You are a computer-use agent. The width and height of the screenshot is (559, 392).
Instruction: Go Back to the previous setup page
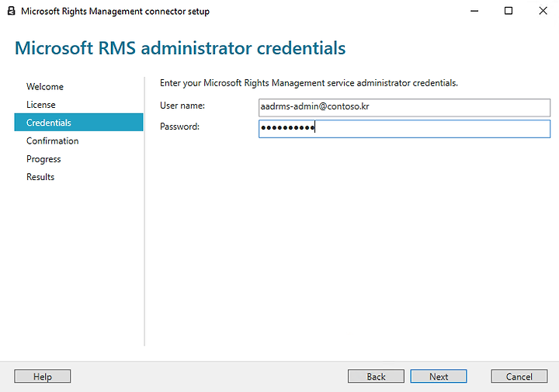pos(376,376)
